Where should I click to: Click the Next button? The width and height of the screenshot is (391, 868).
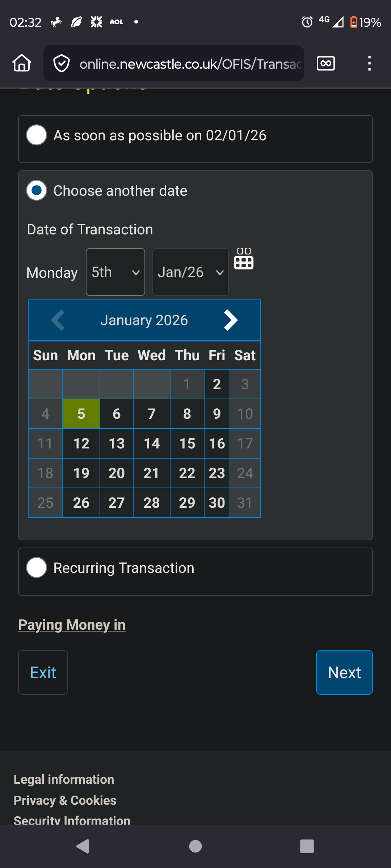pos(344,672)
